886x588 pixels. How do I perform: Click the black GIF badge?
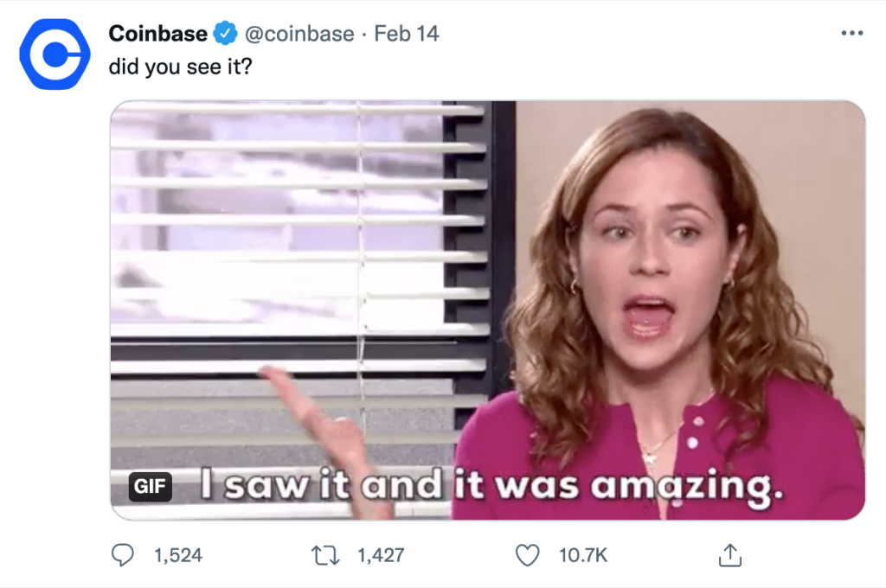pyautogui.click(x=151, y=486)
